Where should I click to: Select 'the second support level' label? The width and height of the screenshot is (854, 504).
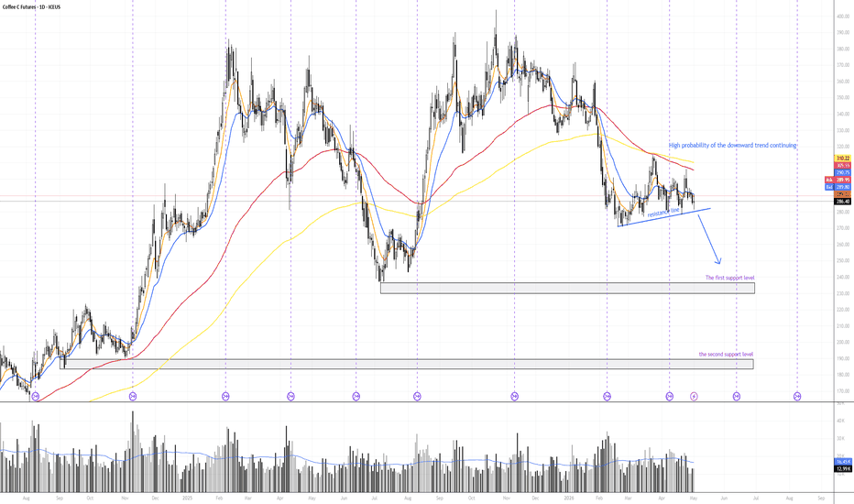(x=726, y=354)
